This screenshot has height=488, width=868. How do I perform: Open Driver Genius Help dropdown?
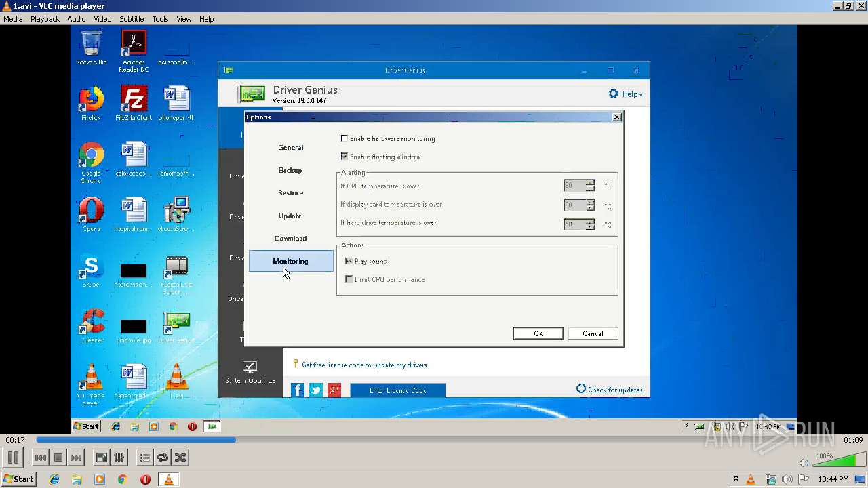point(625,94)
